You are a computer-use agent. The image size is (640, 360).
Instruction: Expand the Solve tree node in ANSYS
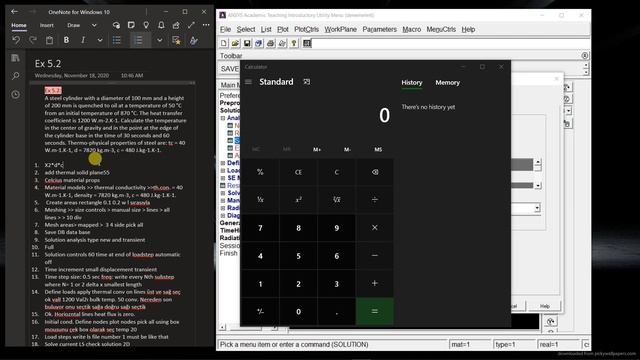point(223,193)
